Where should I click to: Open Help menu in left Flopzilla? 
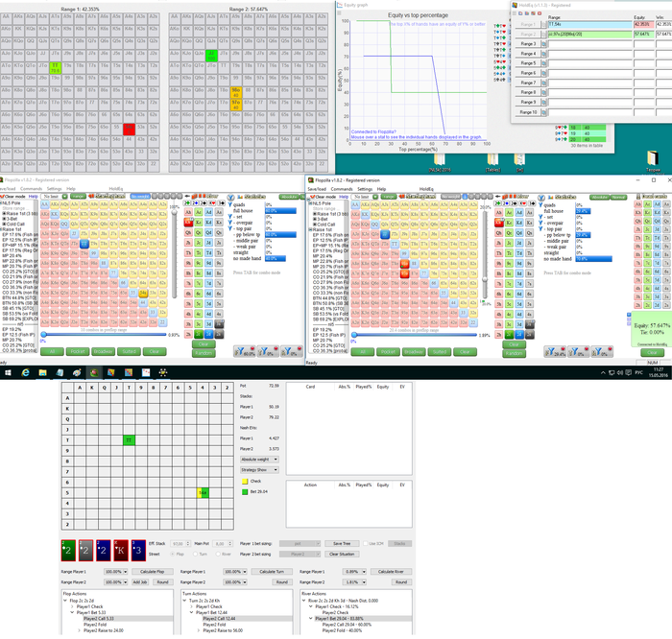click(x=71, y=188)
